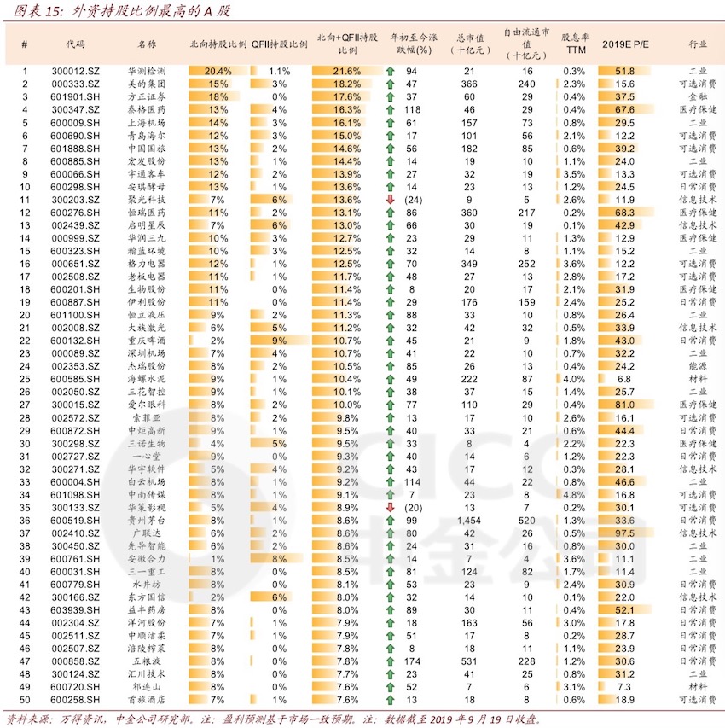Click the 总市值 column header
Screen dimensions: 725x728
(470, 44)
